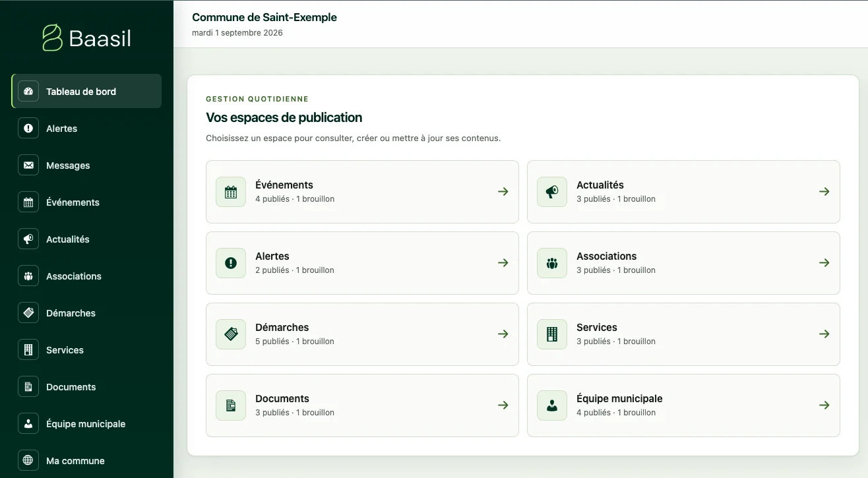868x478 pixels.
Task: Click the arrow on the Équipe municipale card
Action: [x=824, y=405]
